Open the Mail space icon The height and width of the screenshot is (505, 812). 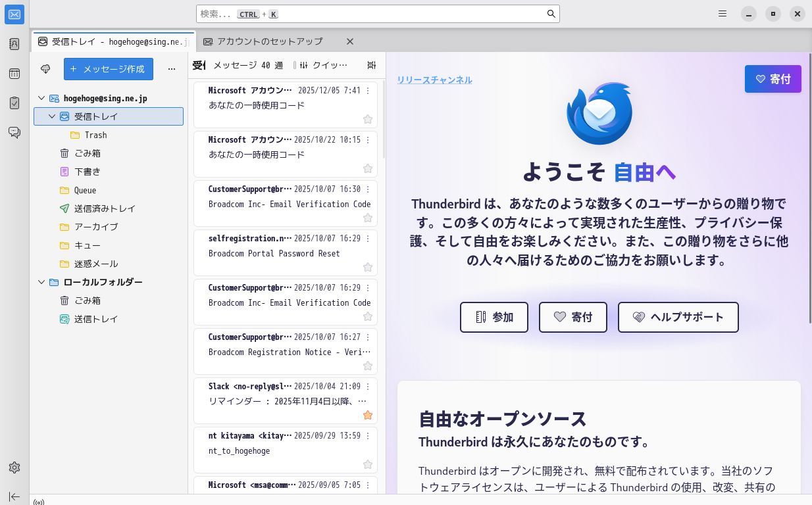coord(14,14)
